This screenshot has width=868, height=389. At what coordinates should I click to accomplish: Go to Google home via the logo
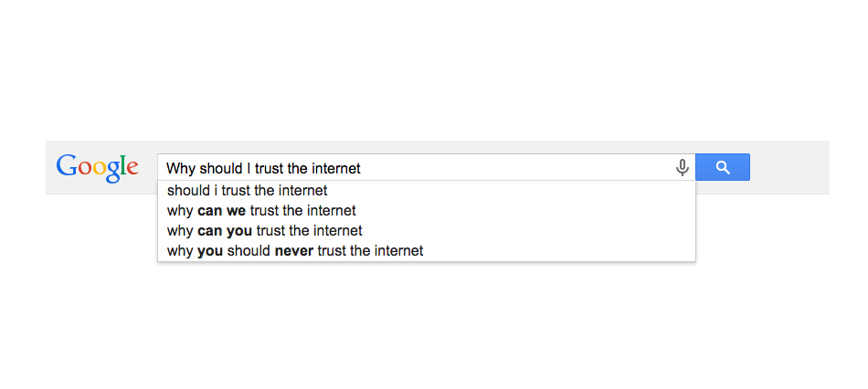click(97, 167)
